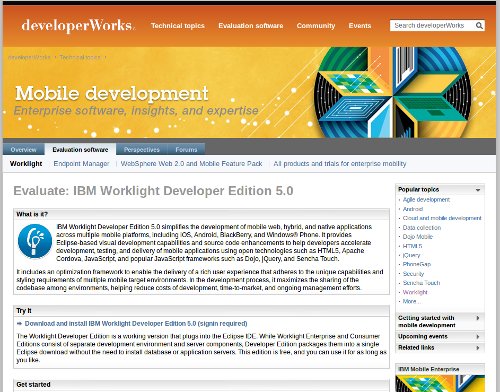This screenshot has width=500, height=392.
Task: Open Security topic link
Action: 413,274
